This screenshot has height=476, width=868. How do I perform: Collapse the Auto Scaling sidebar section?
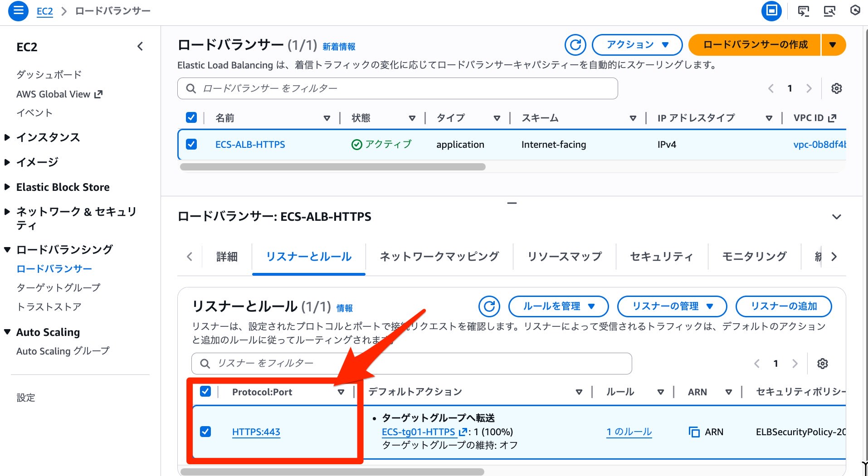7,332
